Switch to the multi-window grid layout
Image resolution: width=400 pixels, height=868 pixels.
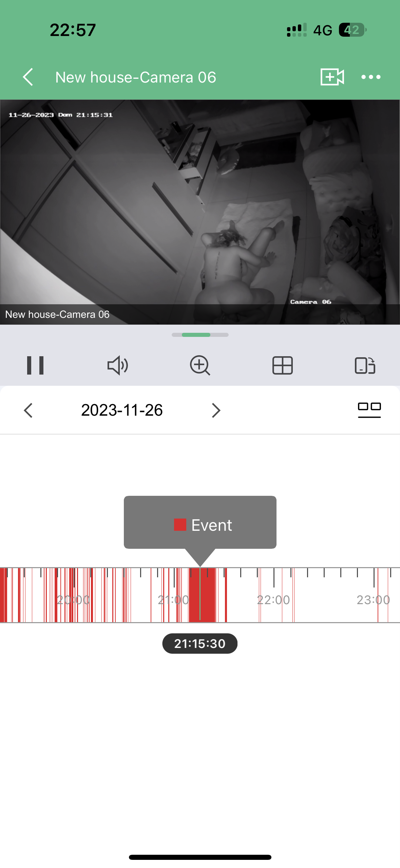pos(282,365)
